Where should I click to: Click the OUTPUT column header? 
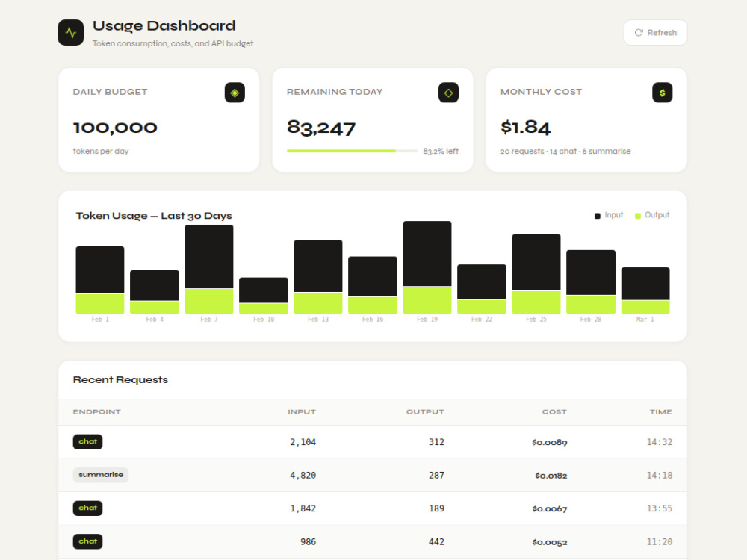(x=425, y=412)
